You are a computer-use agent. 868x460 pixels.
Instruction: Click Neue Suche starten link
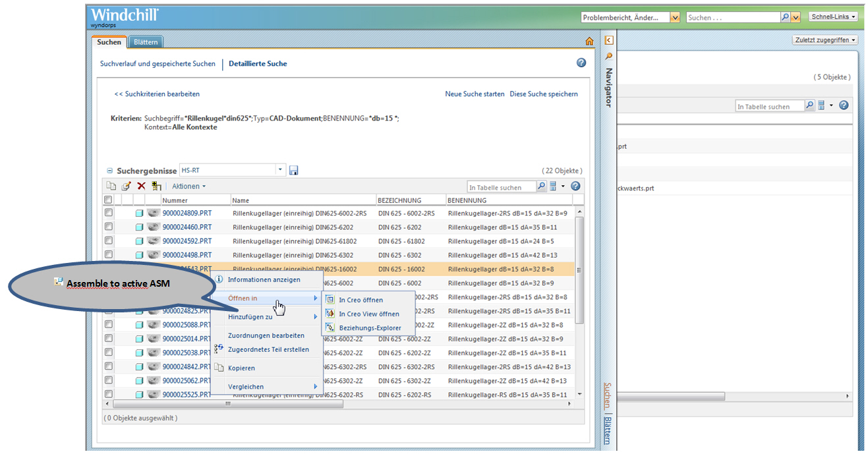[475, 94]
